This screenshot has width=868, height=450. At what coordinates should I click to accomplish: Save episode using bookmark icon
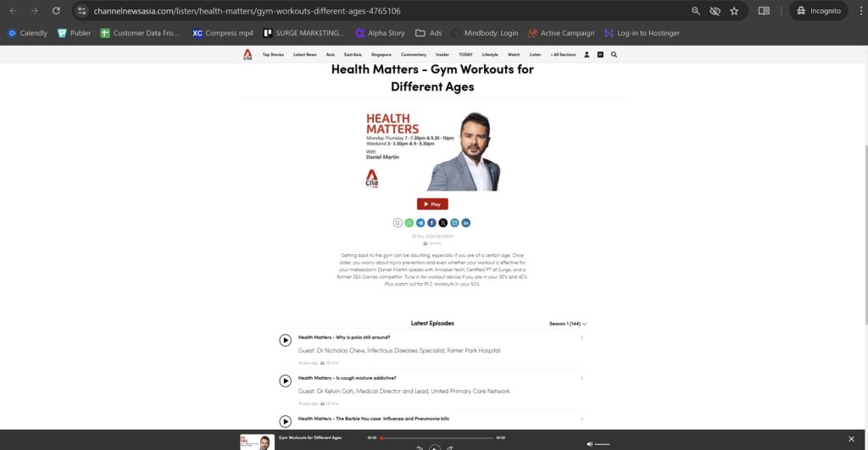(x=398, y=223)
